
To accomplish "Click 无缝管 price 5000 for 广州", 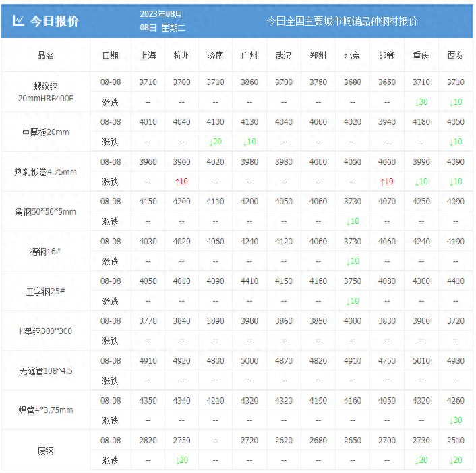I will pyautogui.click(x=249, y=360).
